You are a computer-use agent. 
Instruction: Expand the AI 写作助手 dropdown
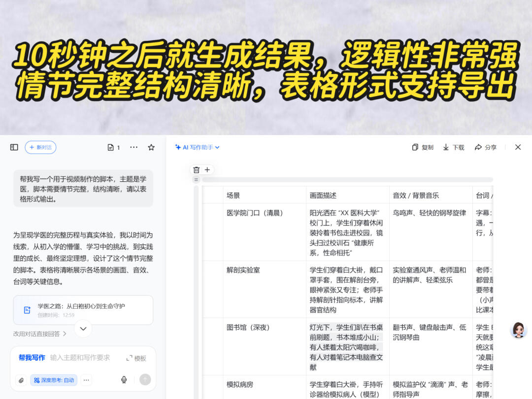point(197,147)
